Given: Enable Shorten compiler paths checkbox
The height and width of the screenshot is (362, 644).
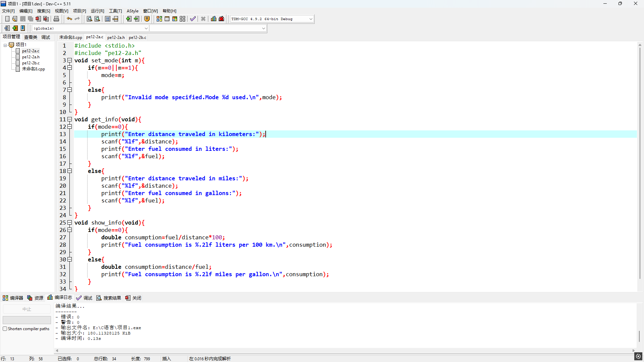Looking at the screenshot, I should point(5,329).
